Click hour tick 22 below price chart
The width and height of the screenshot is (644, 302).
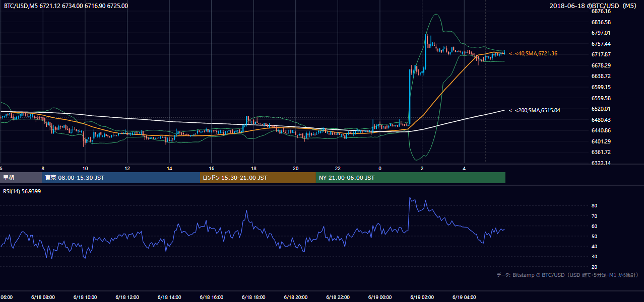338,168
